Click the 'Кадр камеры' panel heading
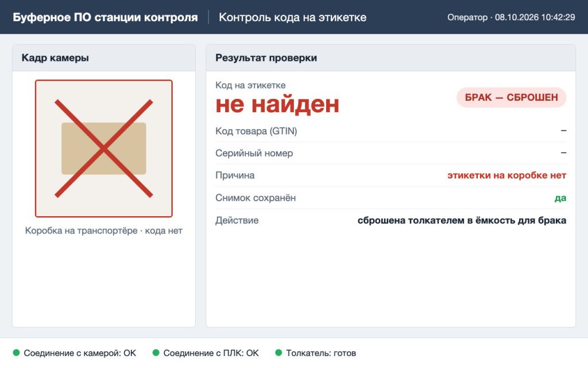588x368 pixels. click(55, 58)
